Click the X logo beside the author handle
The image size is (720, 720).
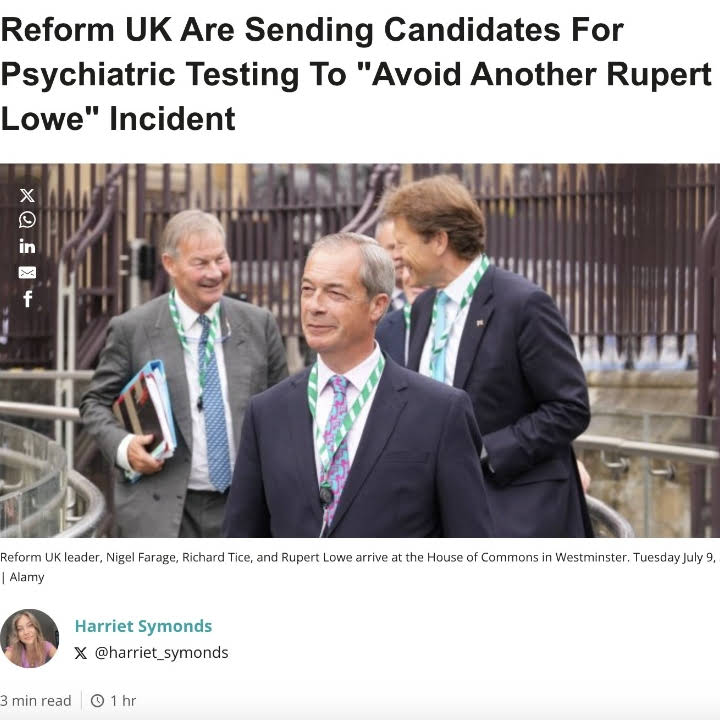[x=81, y=653]
